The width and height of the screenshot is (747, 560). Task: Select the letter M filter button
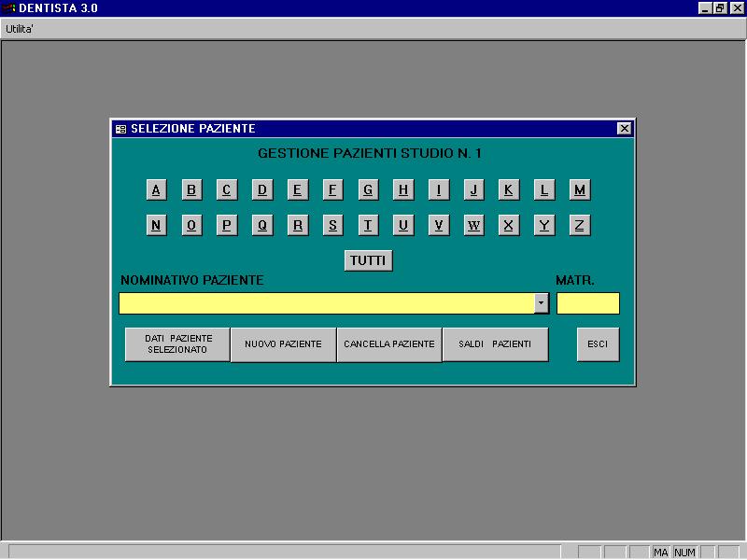pyautogui.click(x=580, y=189)
